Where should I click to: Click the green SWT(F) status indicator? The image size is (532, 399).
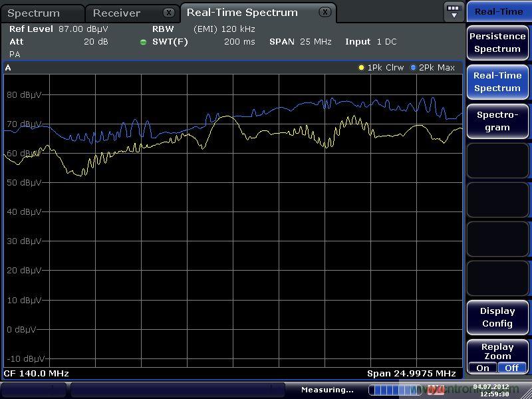click(x=143, y=42)
